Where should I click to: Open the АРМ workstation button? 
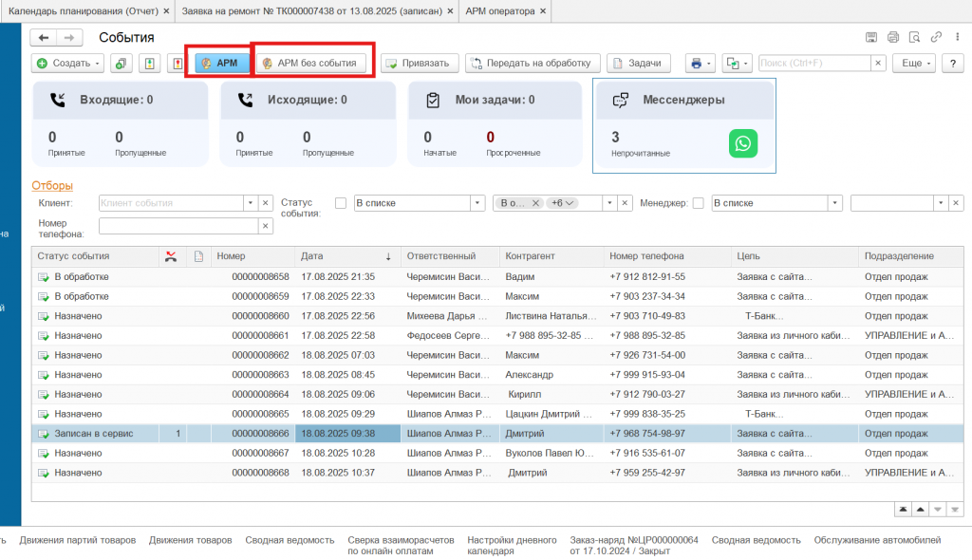pyautogui.click(x=219, y=64)
